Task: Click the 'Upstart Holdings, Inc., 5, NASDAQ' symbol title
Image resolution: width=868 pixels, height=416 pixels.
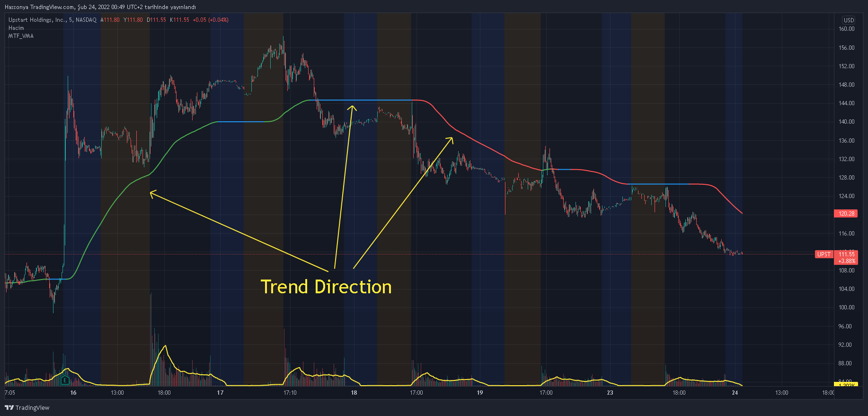Action: point(53,20)
